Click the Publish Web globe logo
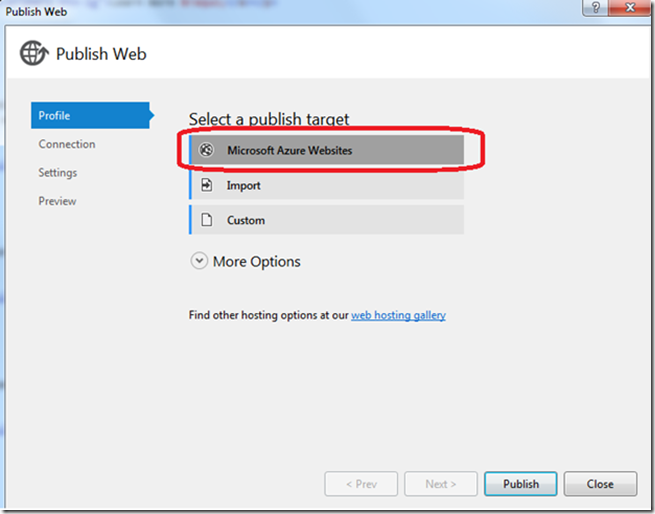 (x=34, y=53)
